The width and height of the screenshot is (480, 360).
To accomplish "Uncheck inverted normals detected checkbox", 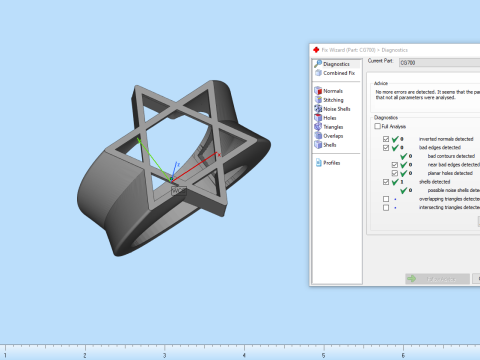I will point(386,139).
